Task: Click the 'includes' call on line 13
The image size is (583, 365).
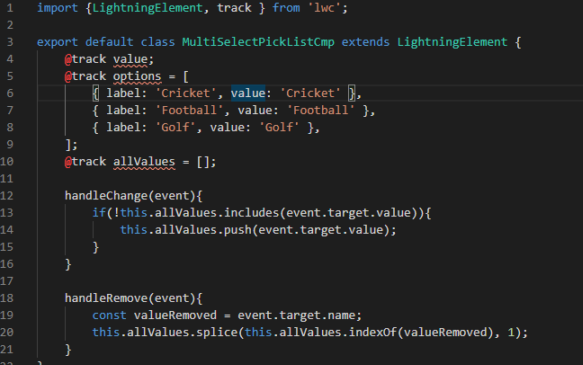Action: click(x=251, y=213)
